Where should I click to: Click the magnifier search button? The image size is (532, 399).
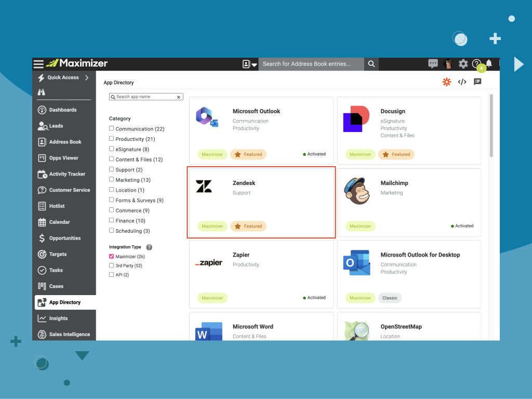(371, 64)
